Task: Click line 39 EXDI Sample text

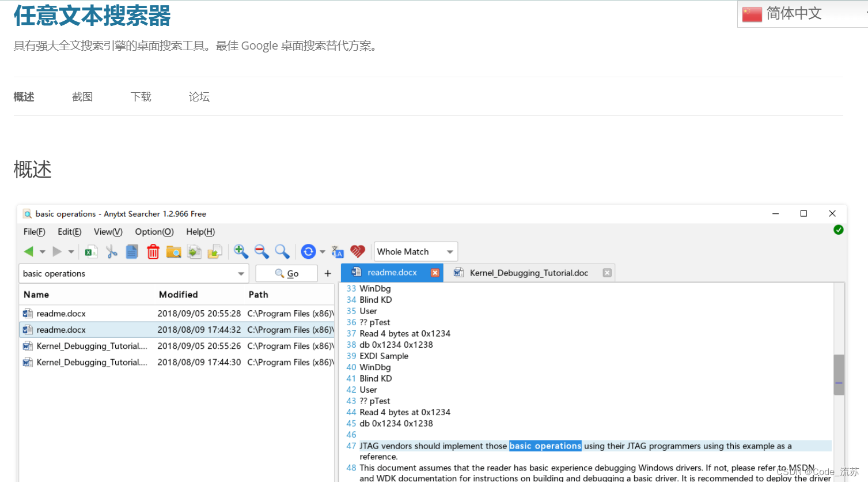Action: (x=384, y=356)
